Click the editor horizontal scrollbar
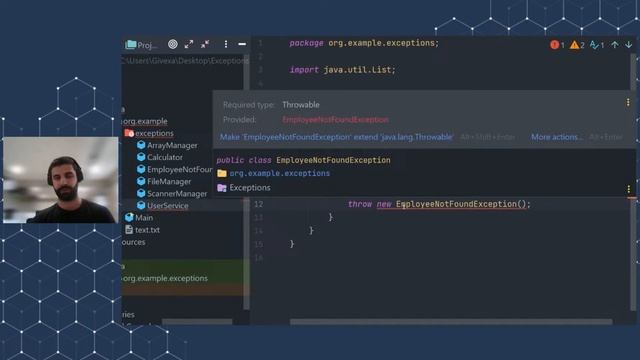Screen dimensions: 640x360 451,322
